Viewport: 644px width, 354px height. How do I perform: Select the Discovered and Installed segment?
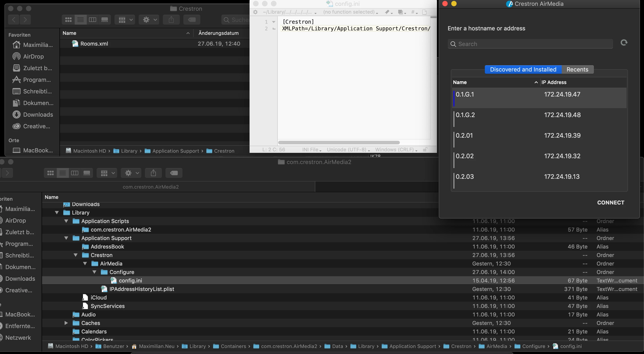tap(523, 70)
